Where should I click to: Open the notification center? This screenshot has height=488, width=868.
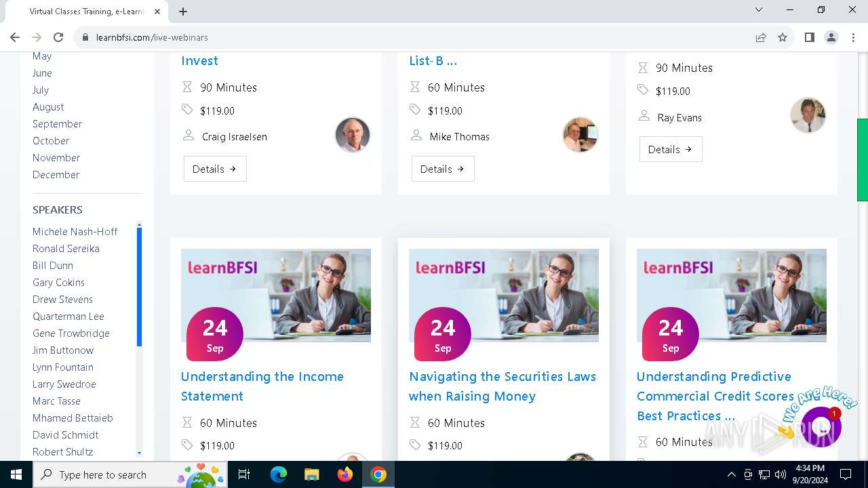[846, 474]
